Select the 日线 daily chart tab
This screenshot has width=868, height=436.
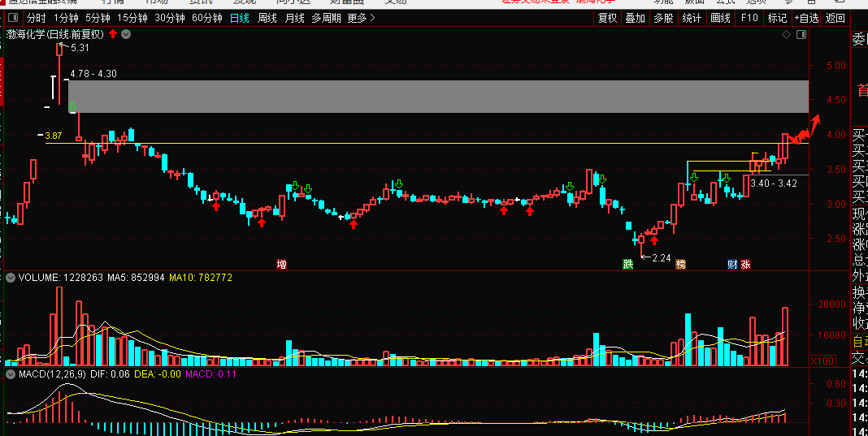239,18
